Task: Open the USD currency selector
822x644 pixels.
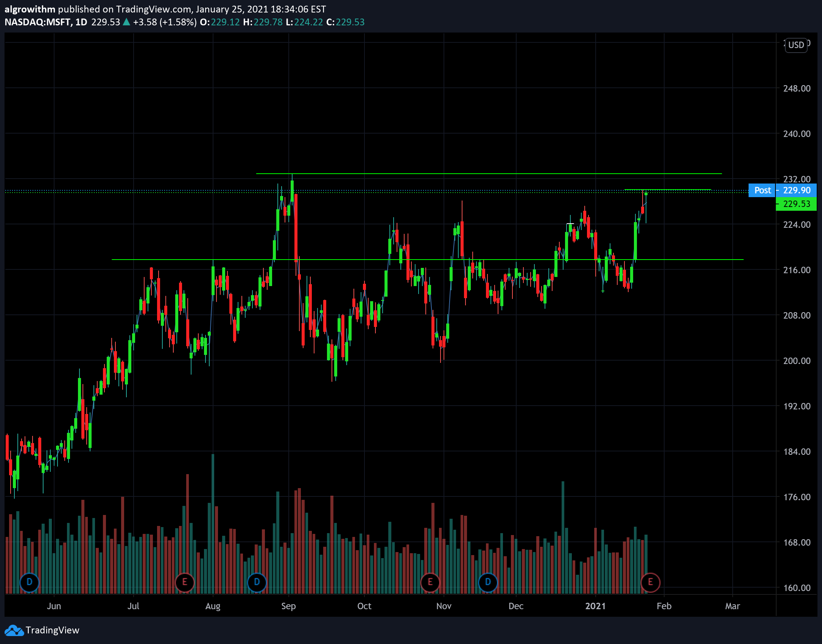Action: point(796,45)
